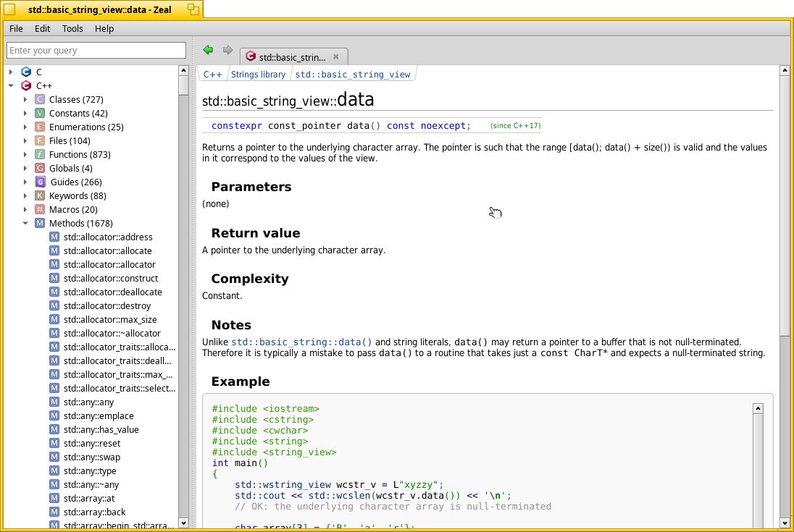Expand the Files (104) node
Viewport: 794px width, 532px height.
(25, 140)
